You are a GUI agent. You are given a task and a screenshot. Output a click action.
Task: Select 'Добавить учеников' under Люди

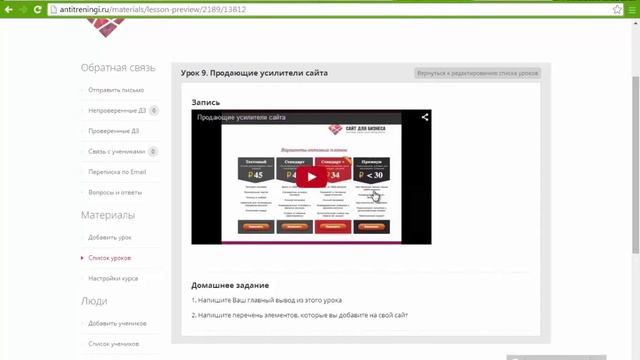coord(117,323)
